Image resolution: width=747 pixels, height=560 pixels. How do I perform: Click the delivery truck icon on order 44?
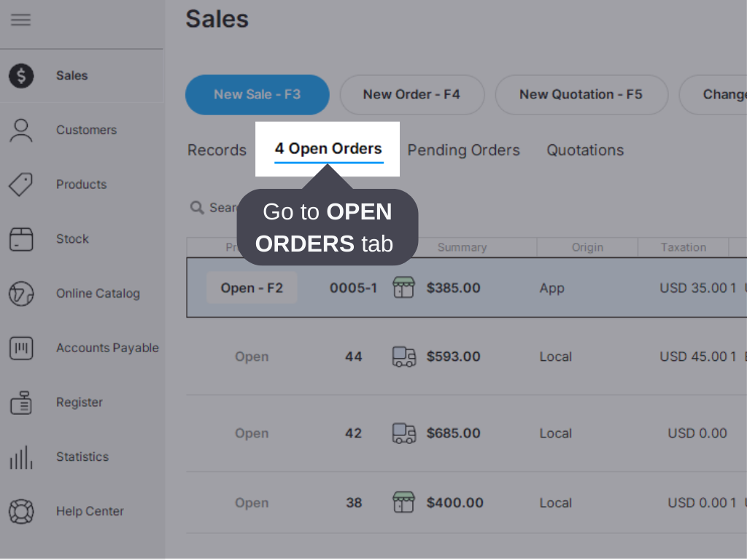tap(403, 357)
